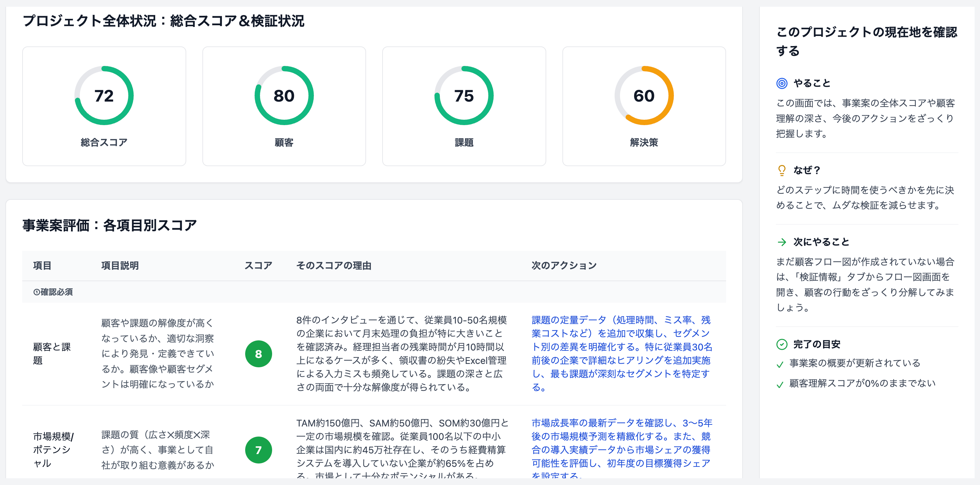Click the lightbulb icon beside なぜ？
Image resolution: width=980 pixels, height=485 pixels.
[781, 170]
